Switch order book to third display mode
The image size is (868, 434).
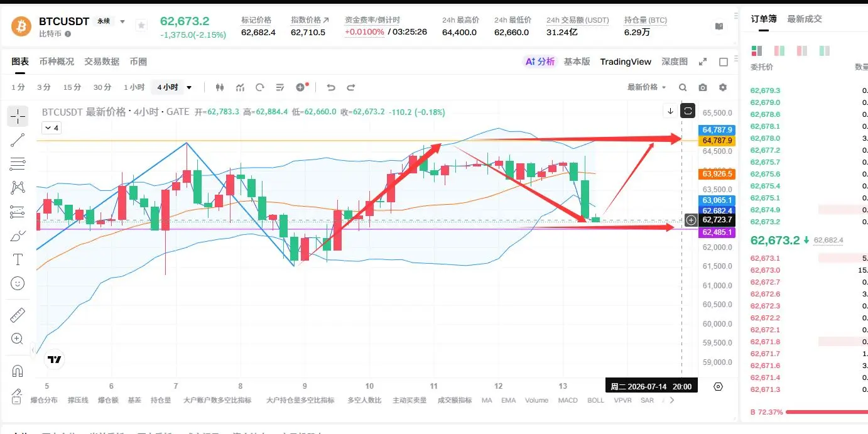coord(802,51)
